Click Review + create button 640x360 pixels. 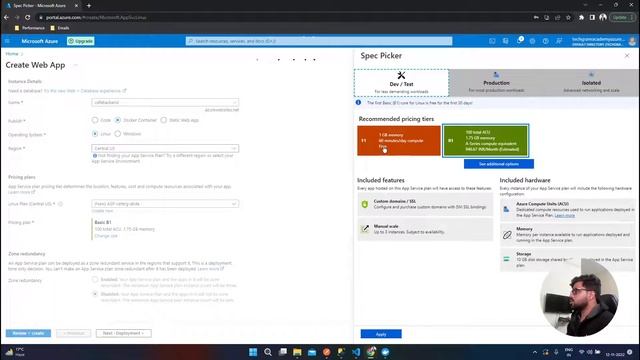point(28,333)
